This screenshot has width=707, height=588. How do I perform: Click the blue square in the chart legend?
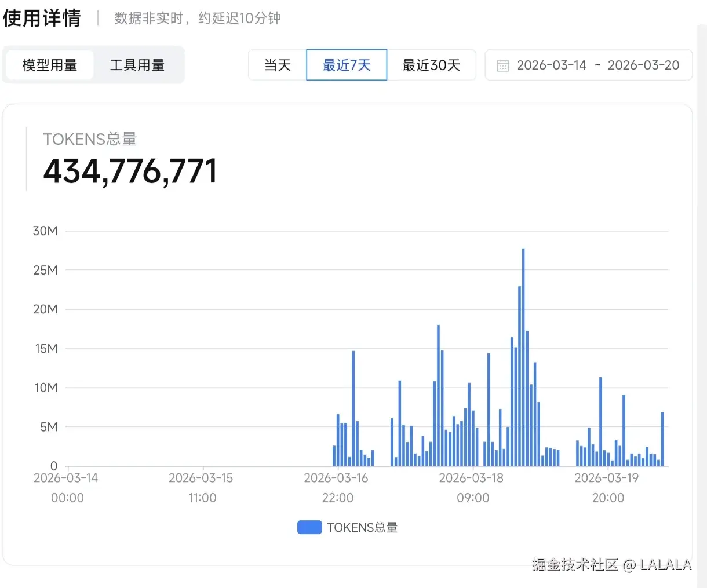tap(309, 527)
